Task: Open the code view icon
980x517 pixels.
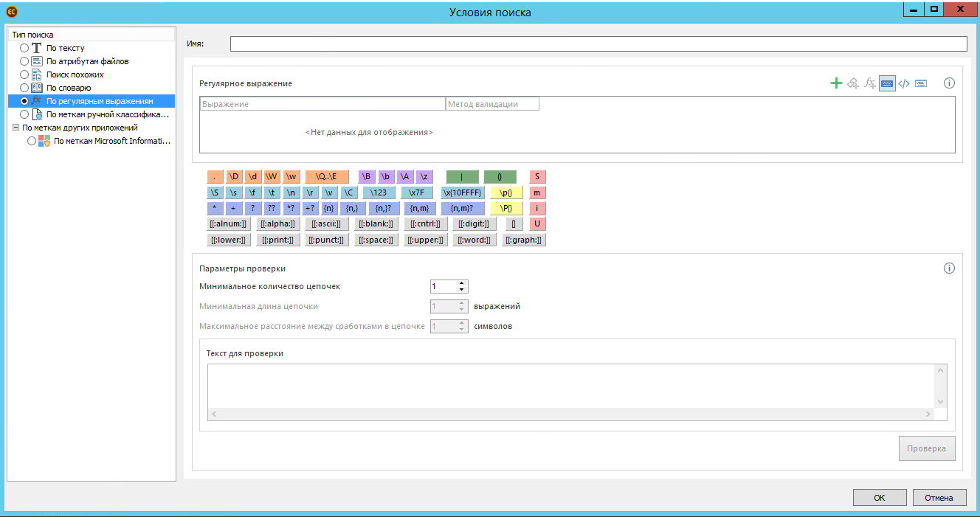Action: pos(904,83)
